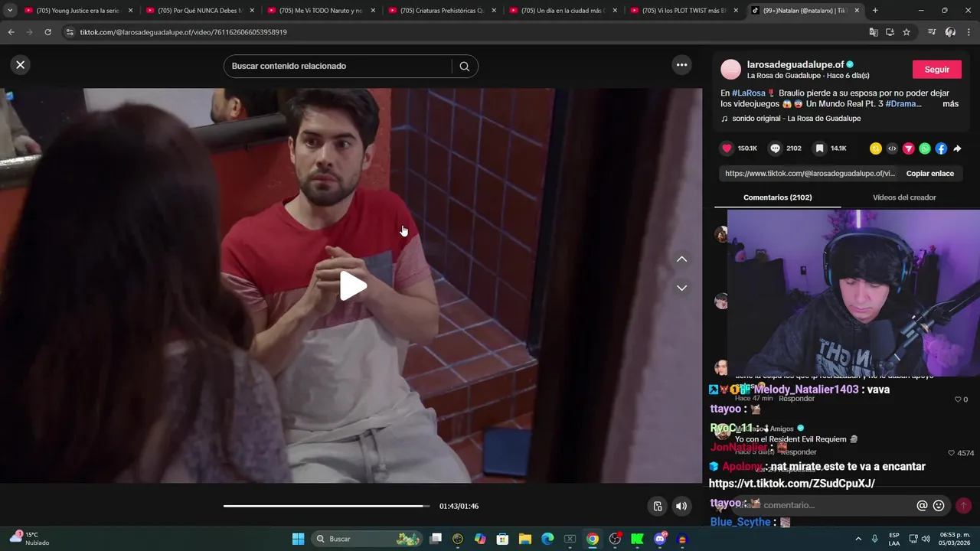Open larosadeguadalupe.of profile name
This screenshot has width=980, height=551.
(795, 64)
